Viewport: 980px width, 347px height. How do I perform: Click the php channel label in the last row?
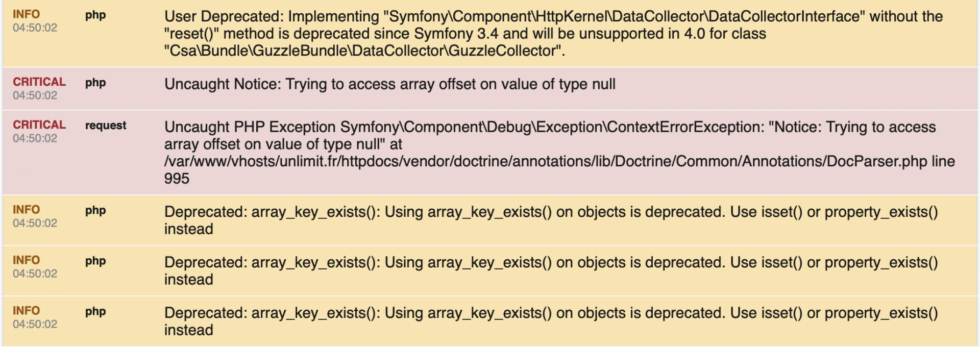(95, 312)
